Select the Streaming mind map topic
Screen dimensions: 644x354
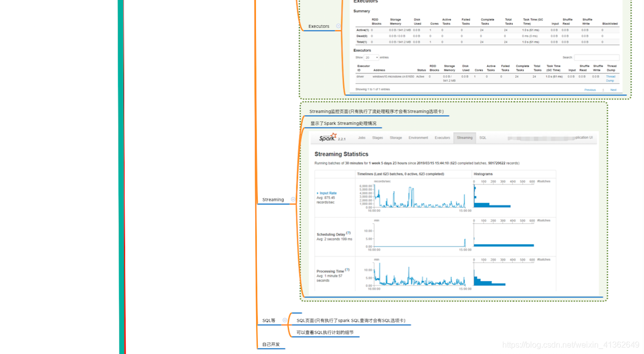273,199
